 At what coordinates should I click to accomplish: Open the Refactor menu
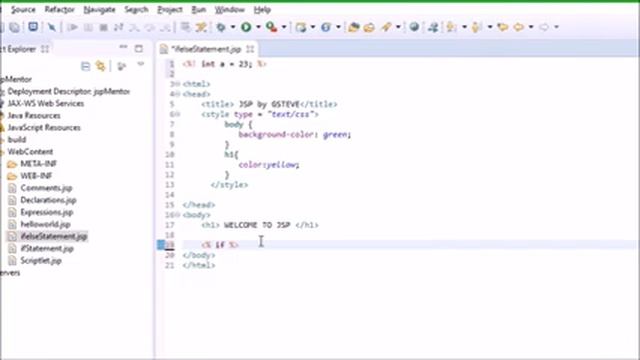tap(60, 9)
